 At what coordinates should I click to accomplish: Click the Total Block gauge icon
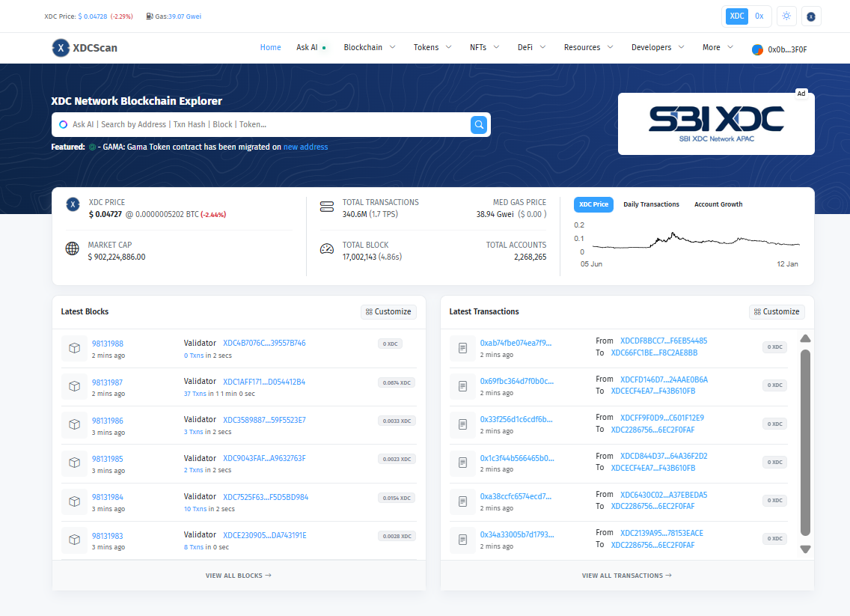(x=327, y=249)
